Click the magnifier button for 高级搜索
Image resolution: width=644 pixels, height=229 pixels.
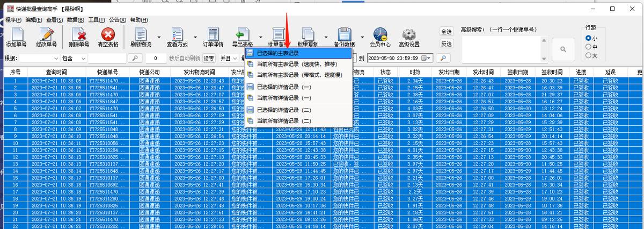tap(563, 49)
